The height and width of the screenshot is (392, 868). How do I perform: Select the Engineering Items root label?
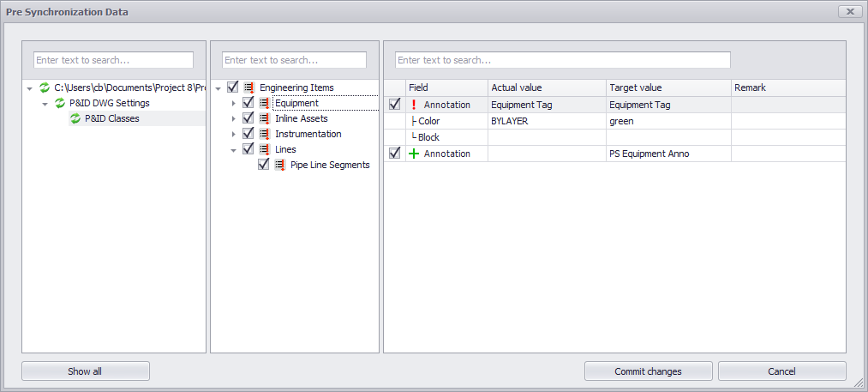click(x=296, y=87)
